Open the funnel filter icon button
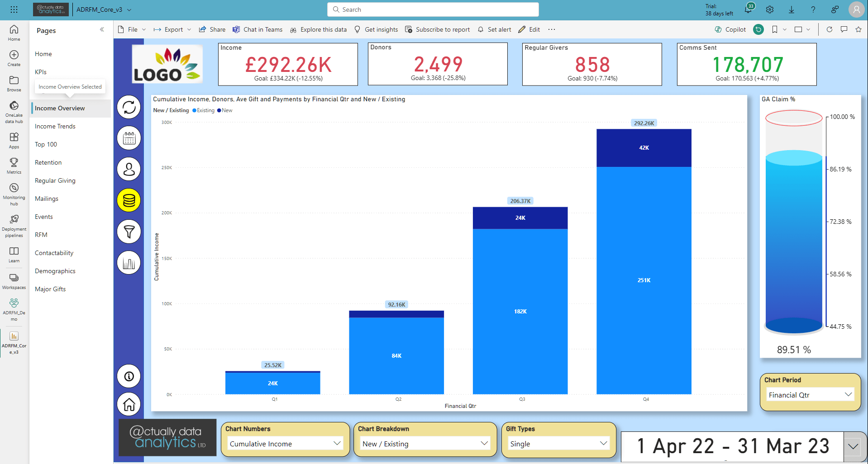This screenshot has height=464, width=868. click(x=129, y=232)
